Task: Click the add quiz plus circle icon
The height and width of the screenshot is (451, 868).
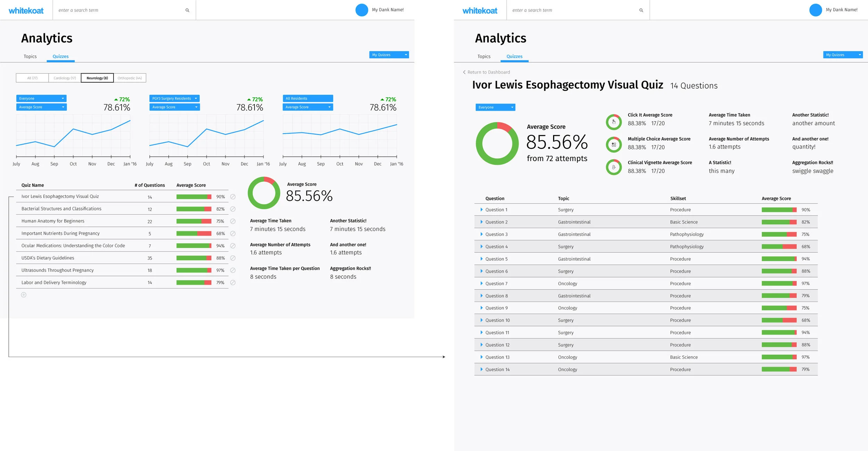Action: point(24,295)
